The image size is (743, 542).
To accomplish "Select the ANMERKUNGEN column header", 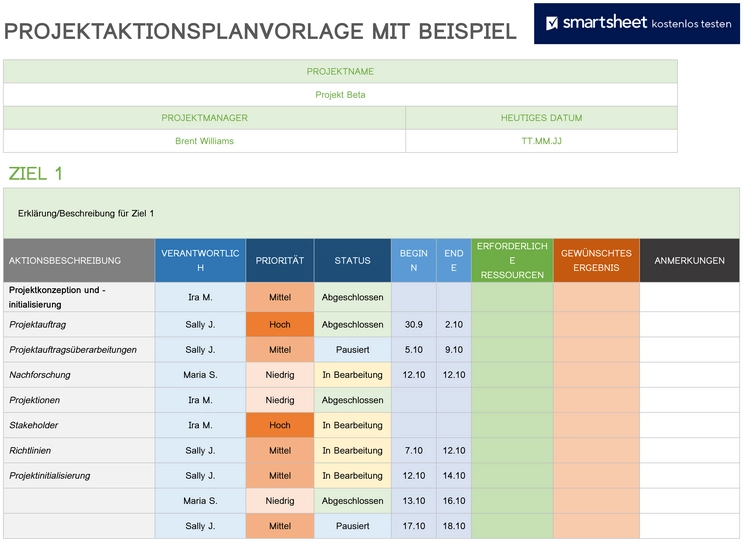I will coord(689,261).
